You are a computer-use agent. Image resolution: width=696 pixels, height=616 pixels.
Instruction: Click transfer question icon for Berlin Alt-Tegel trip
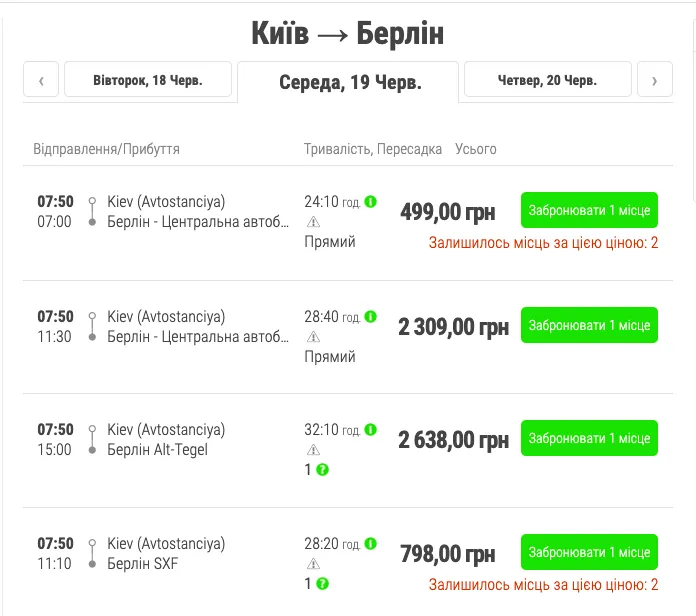pos(323,470)
